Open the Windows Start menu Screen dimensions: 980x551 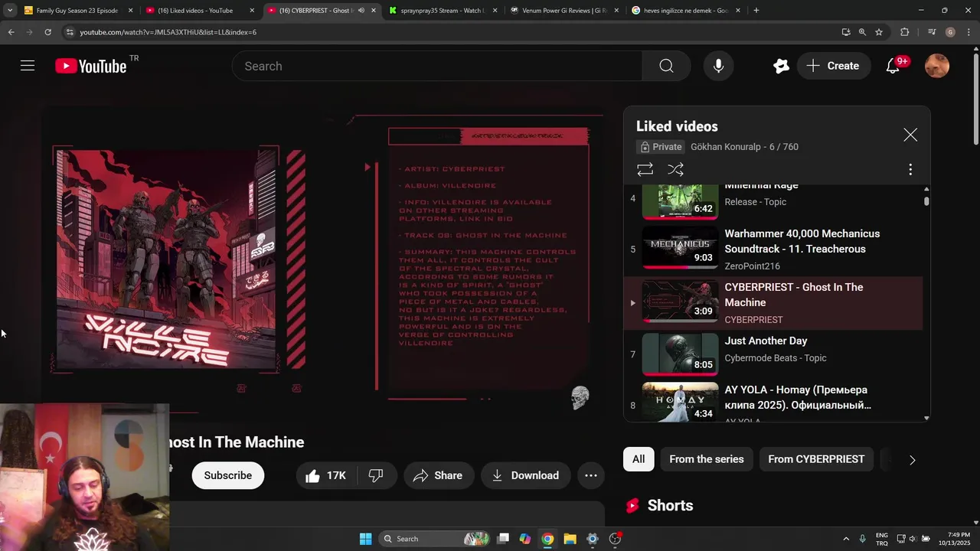coord(365,539)
